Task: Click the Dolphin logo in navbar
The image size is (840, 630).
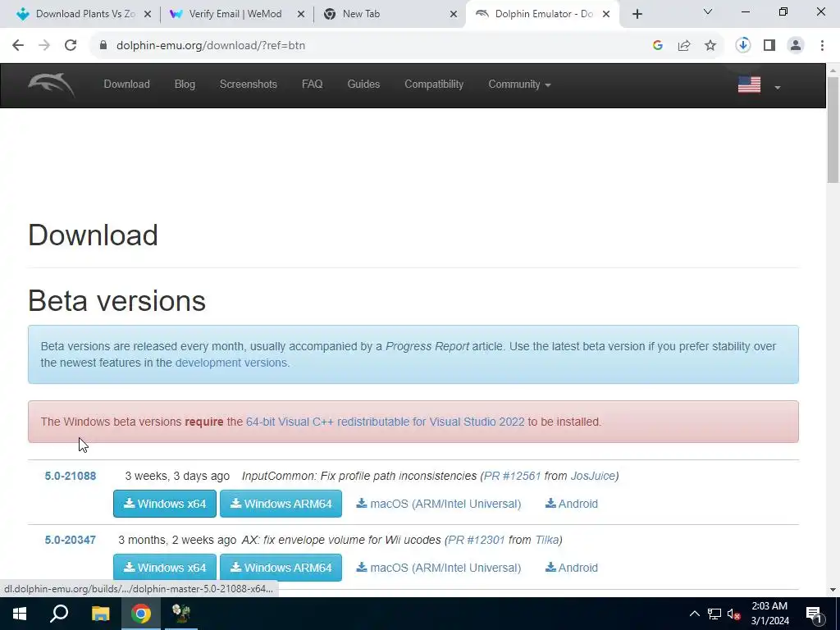Action: click(x=52, y=85)
